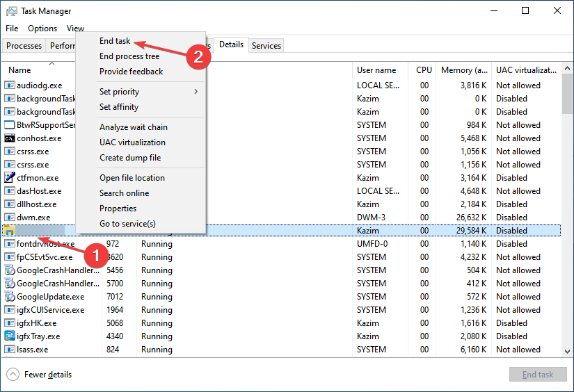Click the lsass.exe process icon
The width and height of the screenshot is (574, 392).
point(10,349)
